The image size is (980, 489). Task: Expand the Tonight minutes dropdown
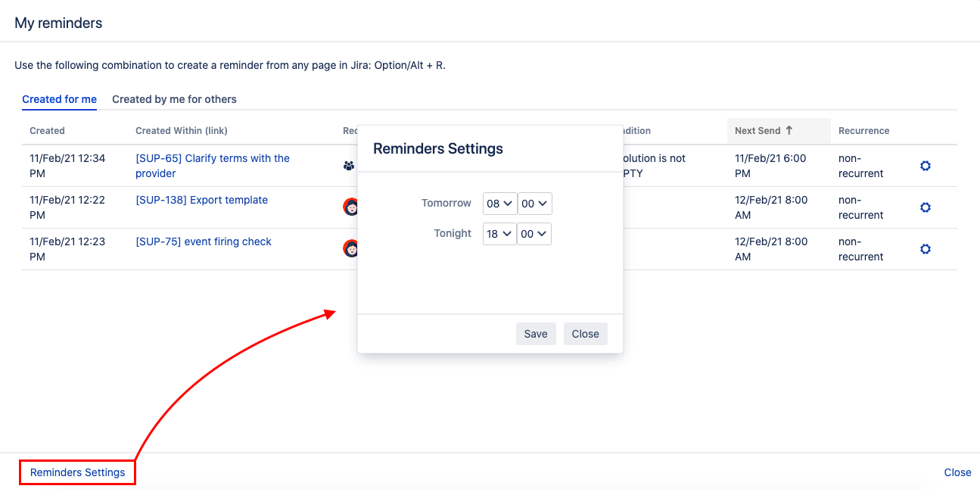pos(534,234)
